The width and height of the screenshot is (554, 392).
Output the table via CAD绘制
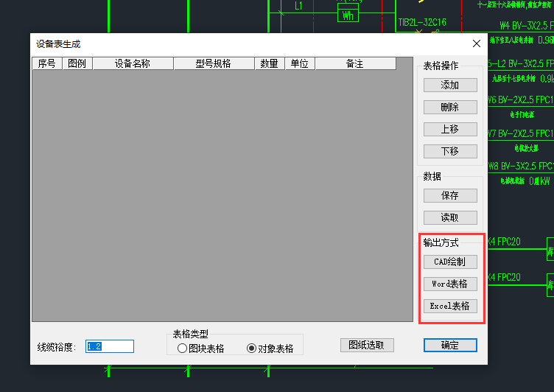(x=449, y=262)
